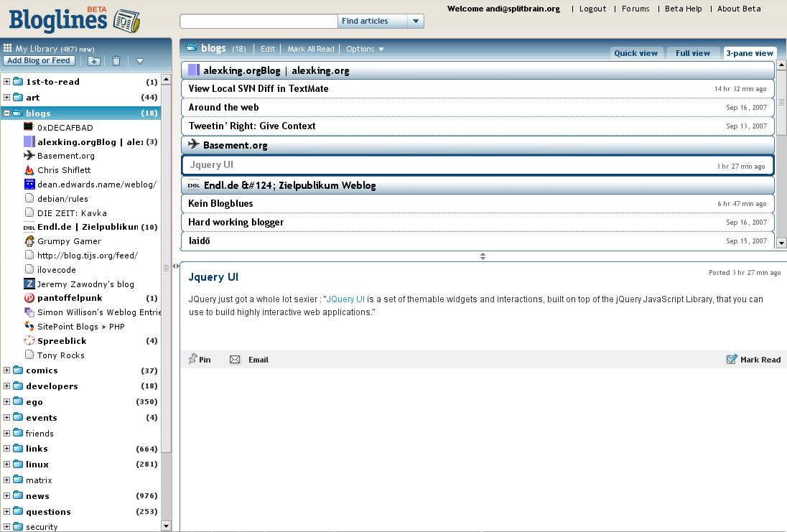The image size is (787, 532).
Task: Click the article list scrollbar up arrow
Action: point(781,65)
